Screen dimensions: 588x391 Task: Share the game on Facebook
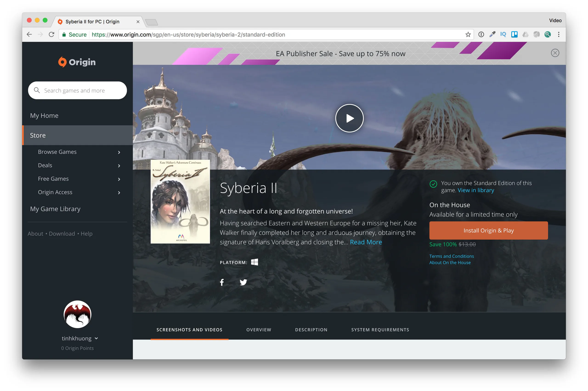222,282
